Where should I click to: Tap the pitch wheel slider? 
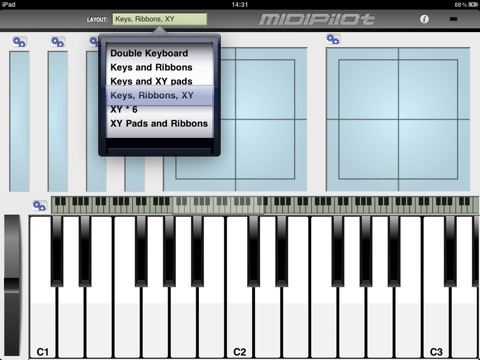click(x=12, y=285)
